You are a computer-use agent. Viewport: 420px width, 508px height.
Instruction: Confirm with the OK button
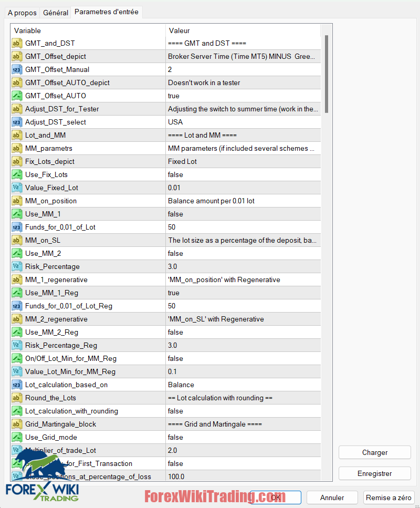[276, 497]
